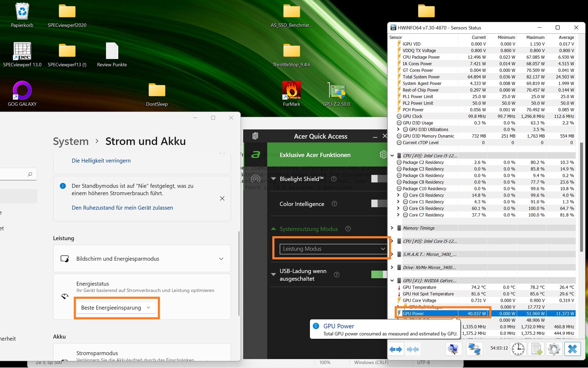Start logging with the sheet-plus icon in HWiNFO
Image resolution: width=588 pixels, height=368 pixels.
[536, 349]
